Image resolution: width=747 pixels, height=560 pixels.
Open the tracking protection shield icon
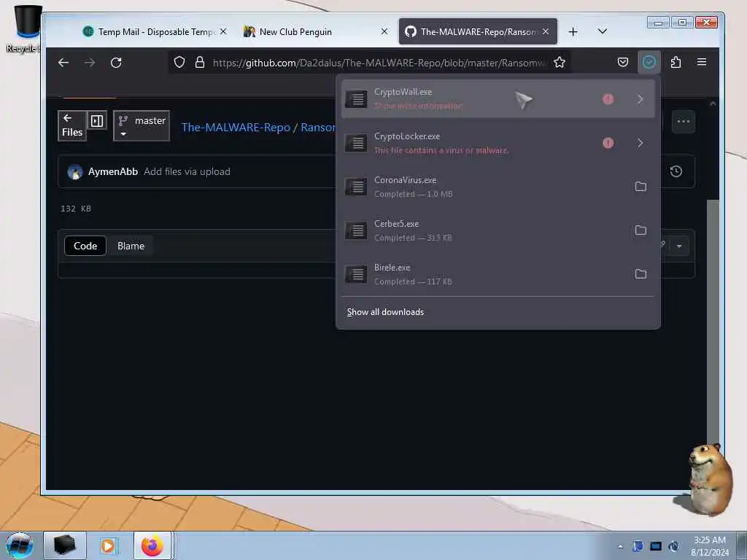click(x=179, y=63)
